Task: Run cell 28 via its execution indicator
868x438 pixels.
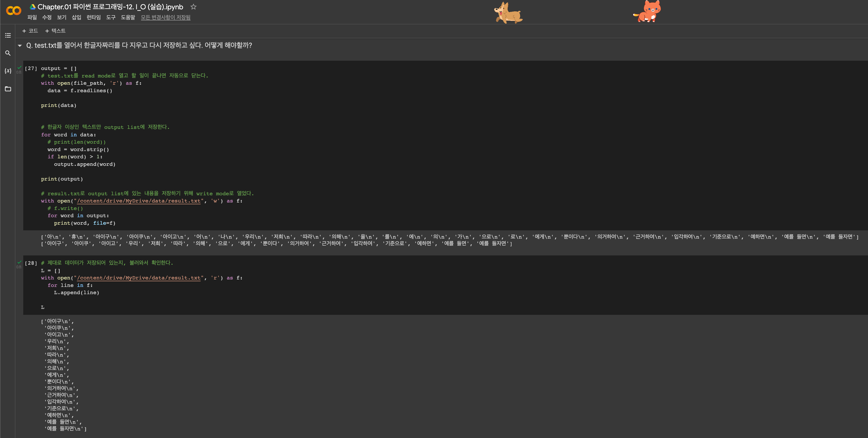Action: click(31, 263)
